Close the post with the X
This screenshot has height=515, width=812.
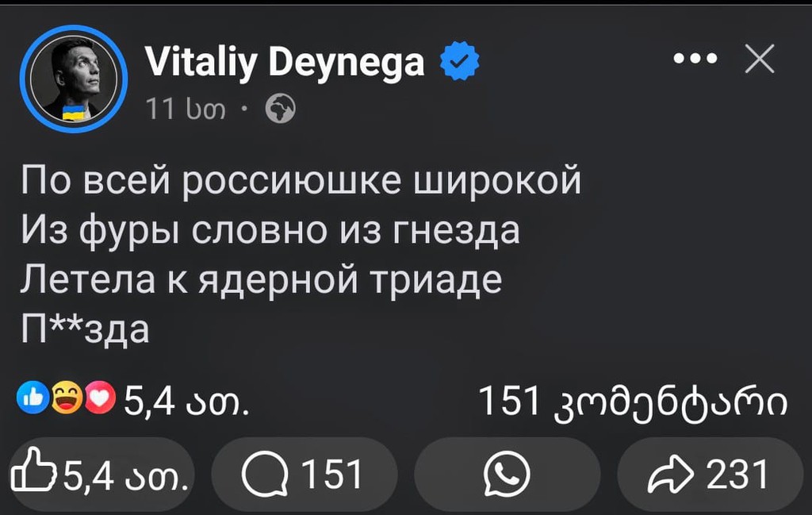(760, 58)
